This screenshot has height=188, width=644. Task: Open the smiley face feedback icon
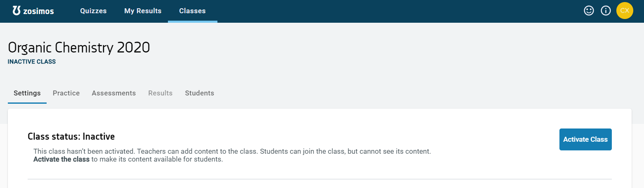(x=589, y=11)
